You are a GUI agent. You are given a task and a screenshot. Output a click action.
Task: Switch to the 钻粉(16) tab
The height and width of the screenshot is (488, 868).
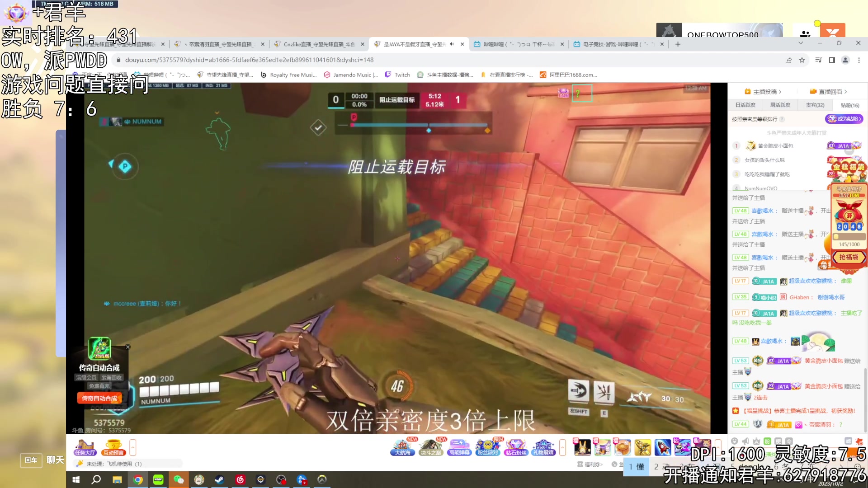coord(849,105)
